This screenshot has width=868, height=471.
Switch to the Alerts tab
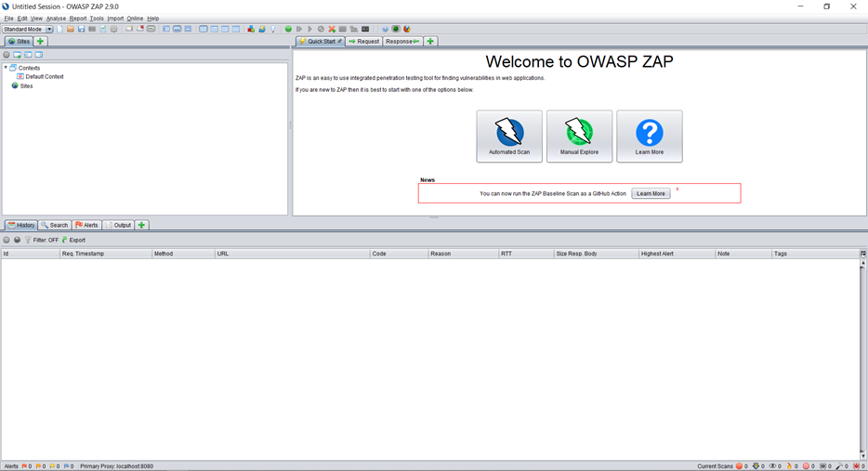click(86, 225)
